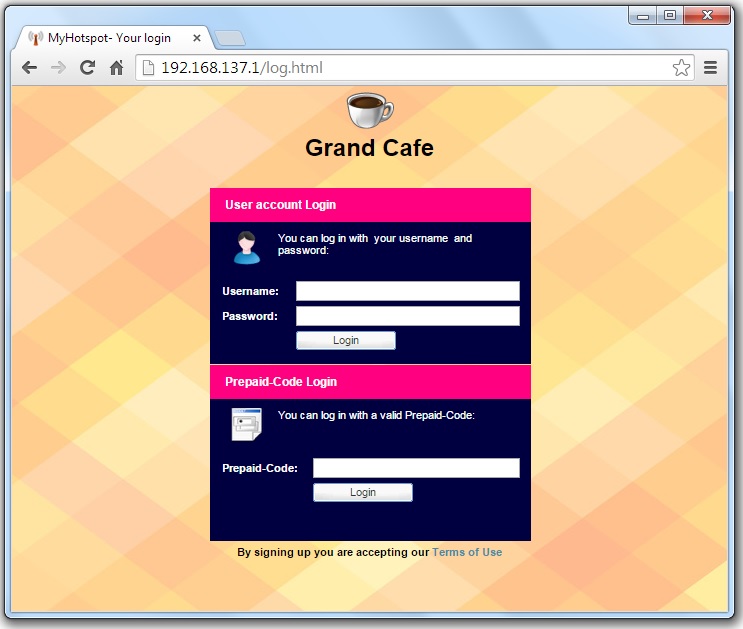Open the Chrome hamburger menu
The image size is (743, 629).
tap(710, 68)
